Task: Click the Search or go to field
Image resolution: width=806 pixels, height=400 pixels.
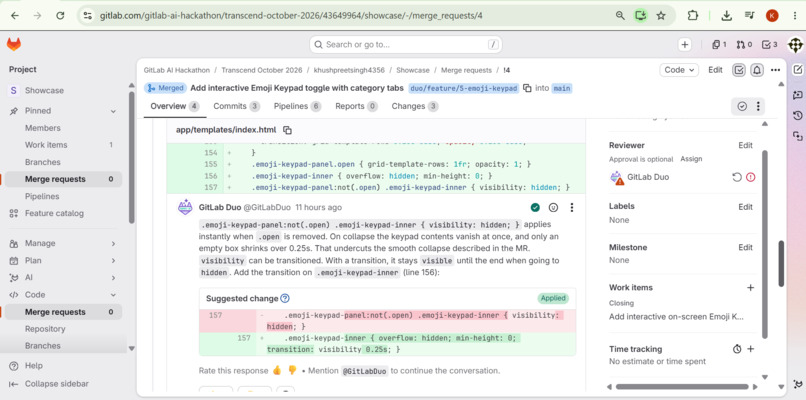Action: pos(406,45)
